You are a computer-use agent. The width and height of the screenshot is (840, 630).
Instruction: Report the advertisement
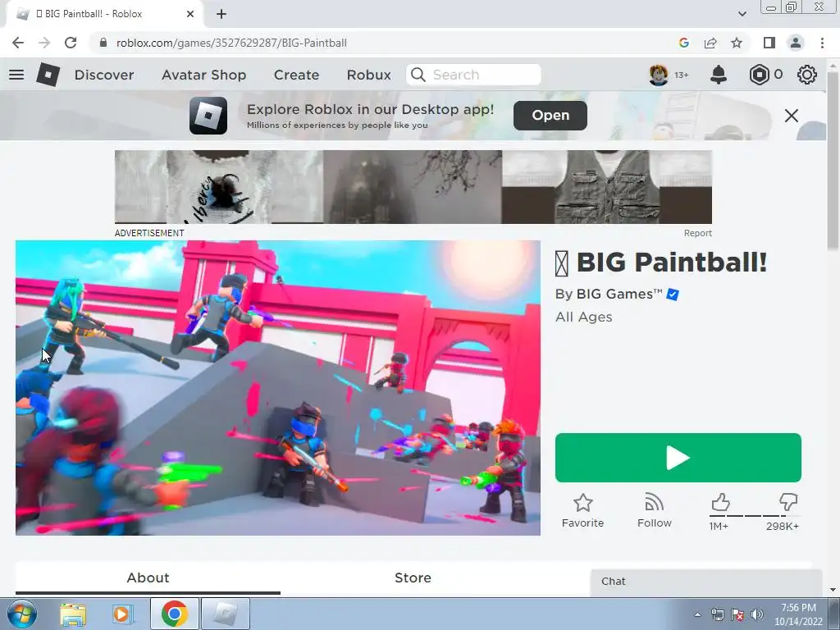coord(697,234)
